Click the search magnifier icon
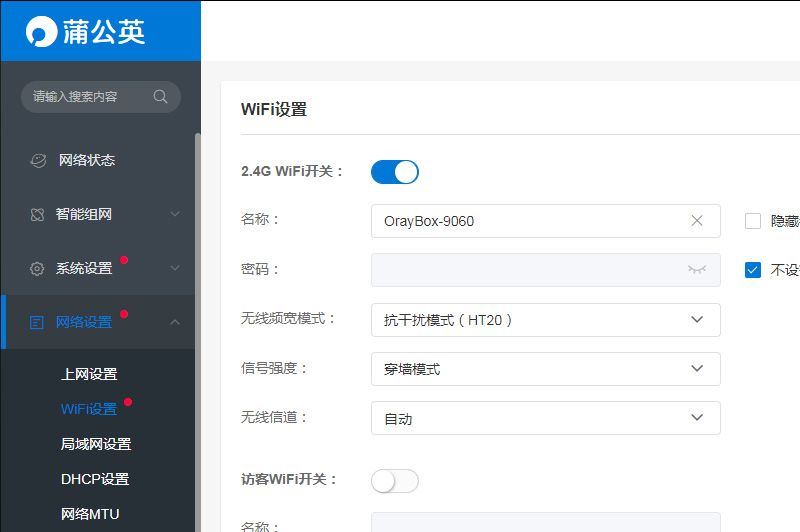 (x=160, y=97)
